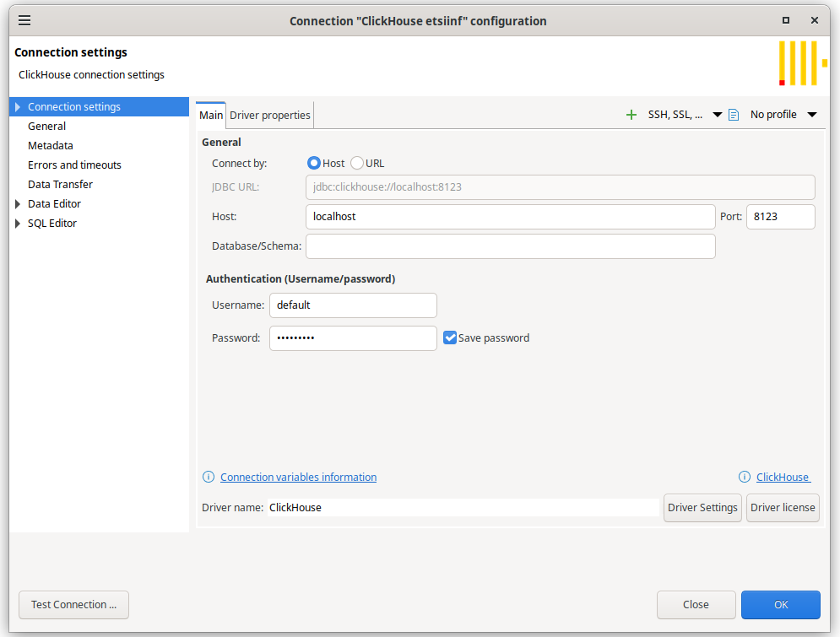This screenshot has height=637, width=840.
Task: Click the Host input field
Action: [x=511, y=217]
